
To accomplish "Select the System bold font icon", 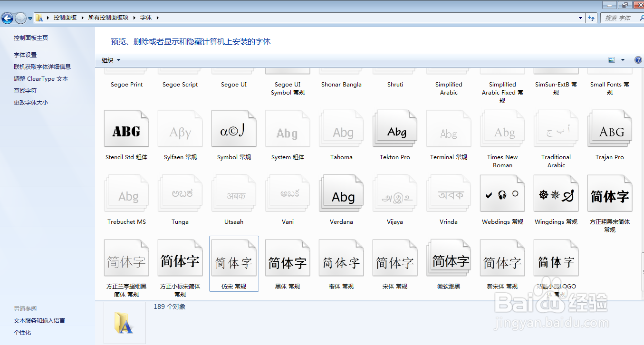I will [x=288, y=129].
